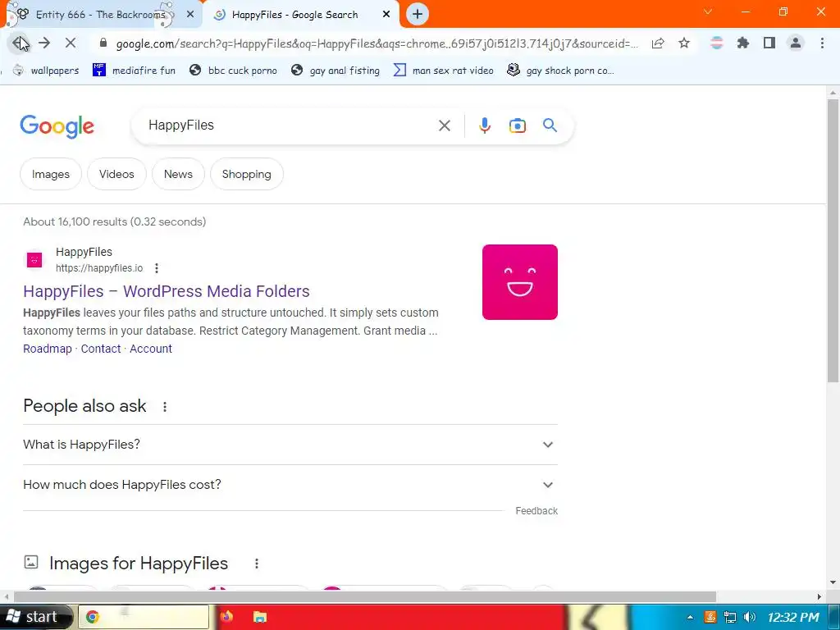Click the Images for HappyFiles heading
This screenshot has height=630, width=840.
[138, 564]
